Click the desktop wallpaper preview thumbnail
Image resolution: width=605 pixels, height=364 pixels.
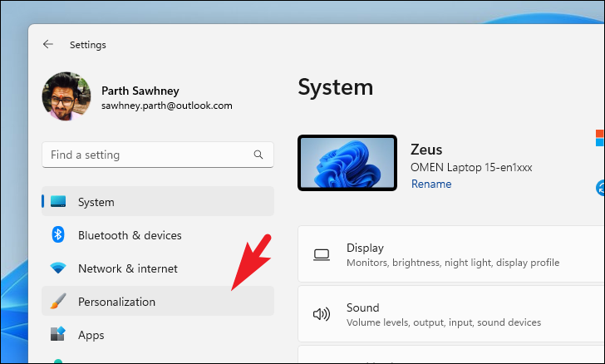click(347, 163)
